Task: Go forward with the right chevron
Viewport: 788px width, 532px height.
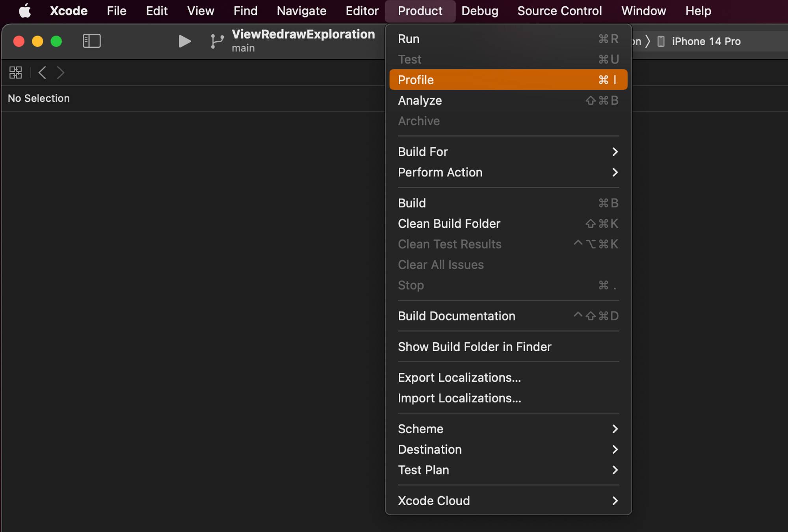Action: point(60,72)
